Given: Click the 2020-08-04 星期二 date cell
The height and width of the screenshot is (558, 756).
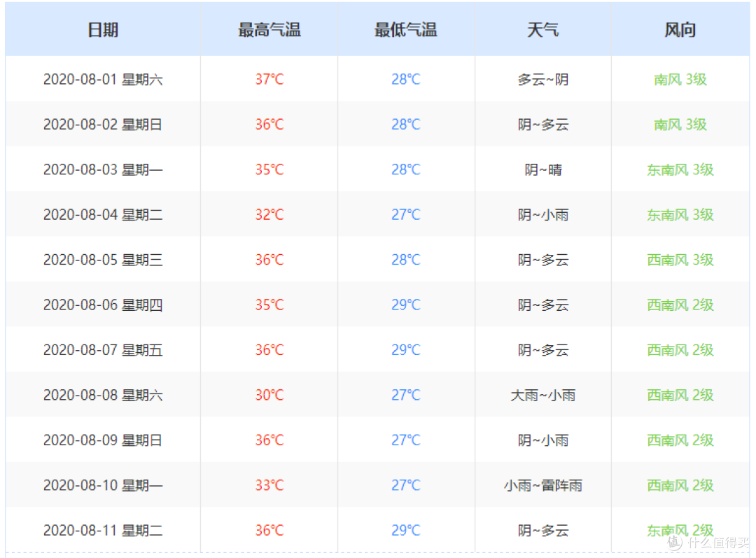Looking at the screenshot, I should pos(102,215).
